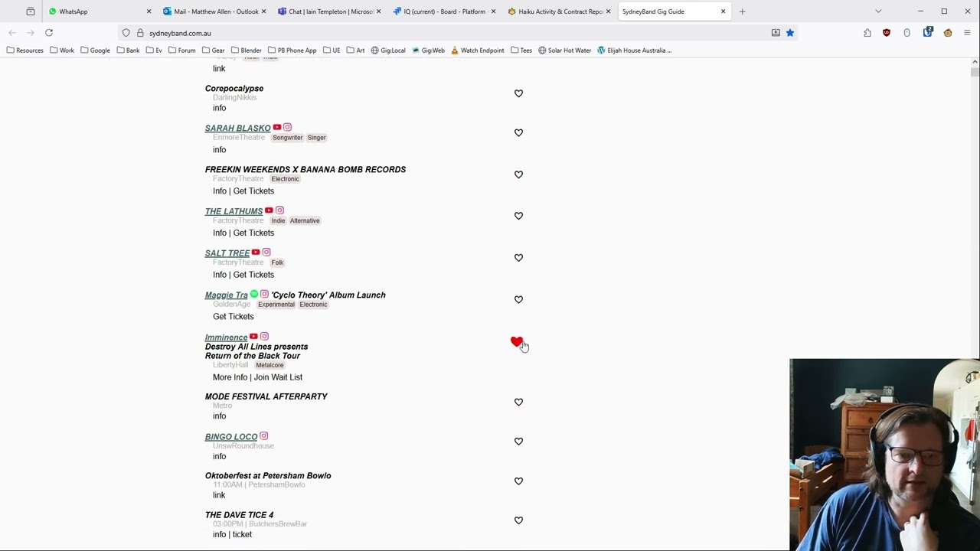This screenshot has width=980, height=551.
Task: Open ticket link for THE DAVE TICE 4
Action: pos(242,534)
